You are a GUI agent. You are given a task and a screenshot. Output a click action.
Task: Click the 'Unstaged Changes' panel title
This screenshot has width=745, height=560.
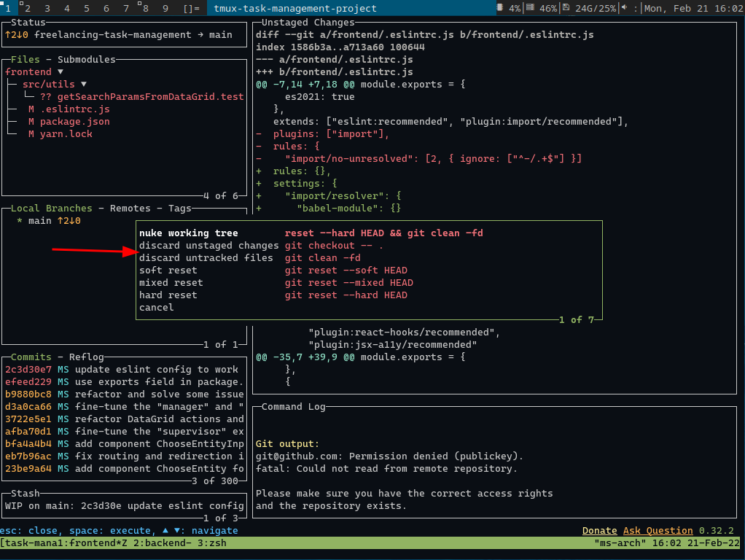tap(308, 23)
